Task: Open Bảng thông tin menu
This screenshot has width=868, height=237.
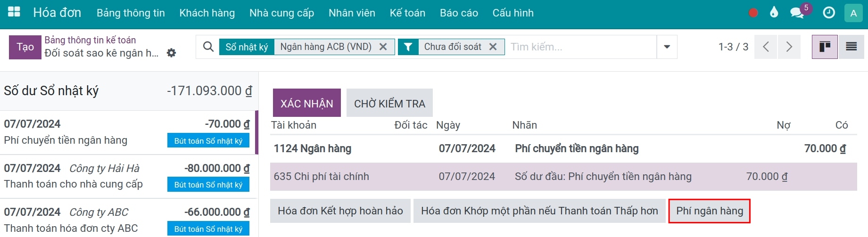Action: point(131,13)
